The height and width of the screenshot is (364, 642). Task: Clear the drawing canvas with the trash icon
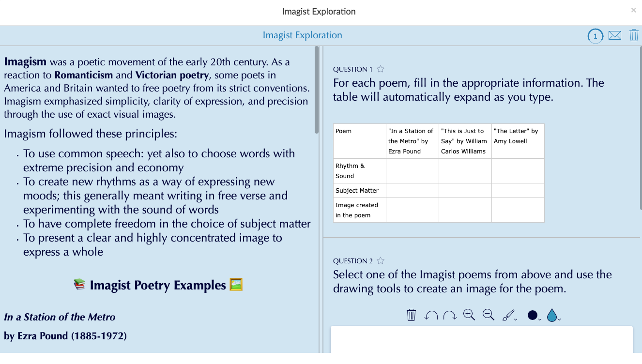(411, 315)
